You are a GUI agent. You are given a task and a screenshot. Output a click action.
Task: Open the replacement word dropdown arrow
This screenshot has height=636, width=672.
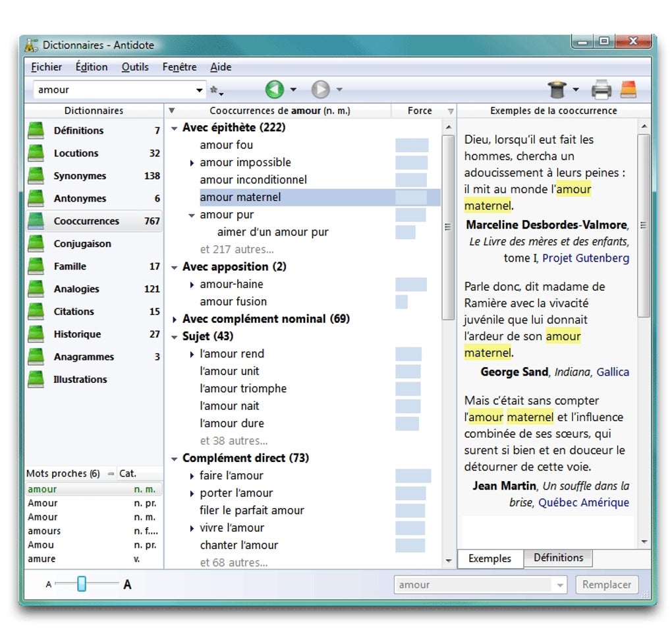560,585
